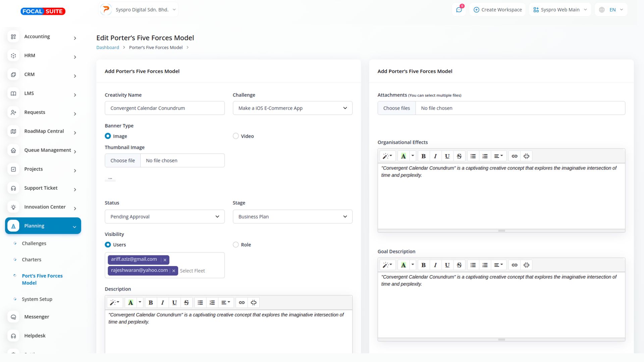Select the Role visibility option
644x362 pixels.
[x=236, y=245]
